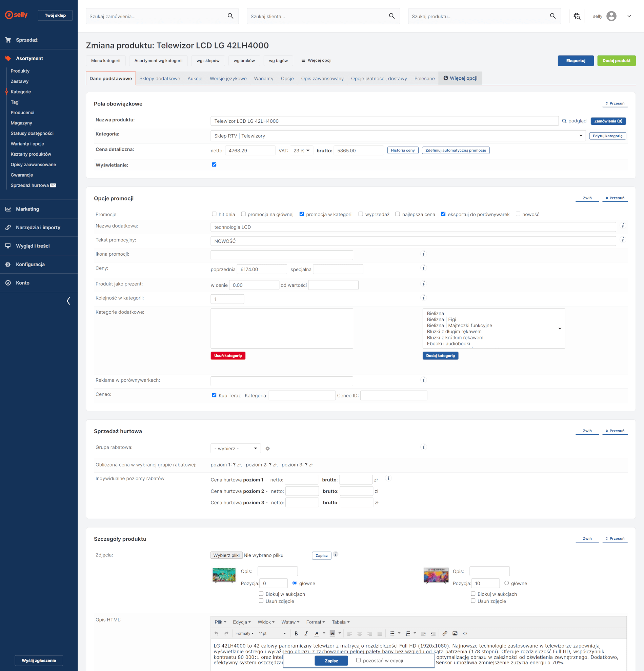Click the red Usuń kategorię button
Screen dimensions: 644x671
click(x=228, y=356)
